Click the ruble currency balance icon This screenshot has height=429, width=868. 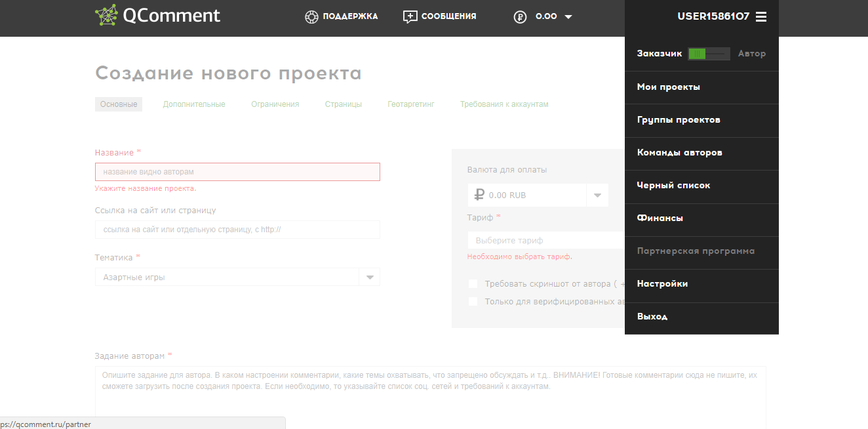[x=521, y=16]
